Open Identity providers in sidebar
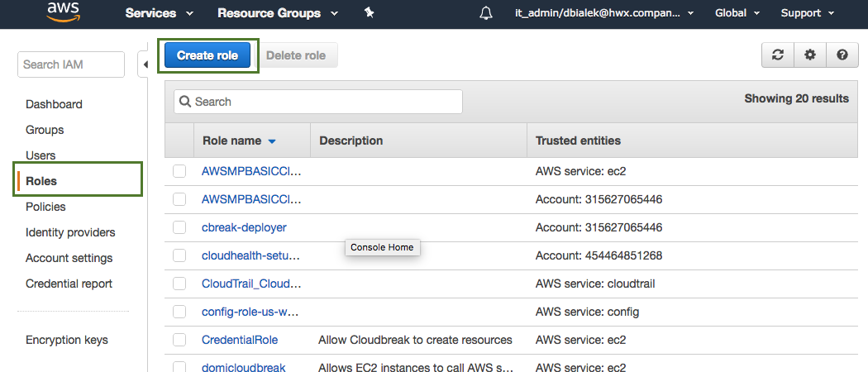Screen dimensions: 868x372 tap(70, 232)
